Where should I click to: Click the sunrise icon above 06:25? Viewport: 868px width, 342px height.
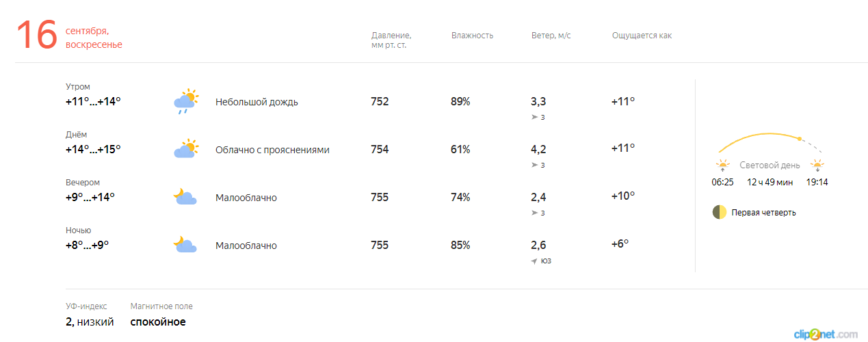722,165
